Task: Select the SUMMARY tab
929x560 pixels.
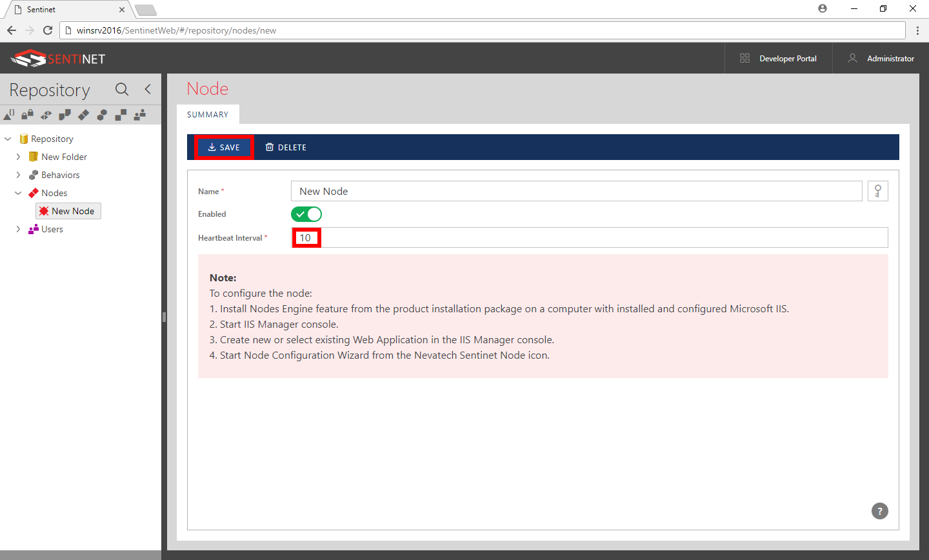Action: (208, 114)
